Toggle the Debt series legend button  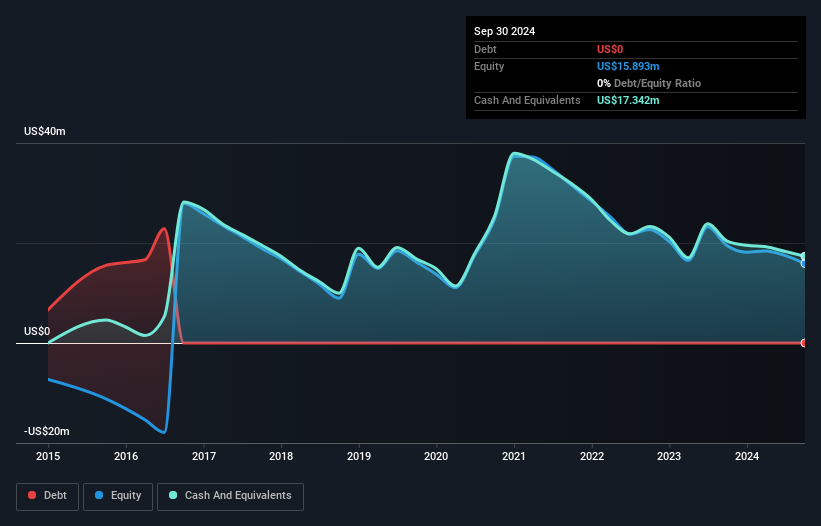click(48, 496)
